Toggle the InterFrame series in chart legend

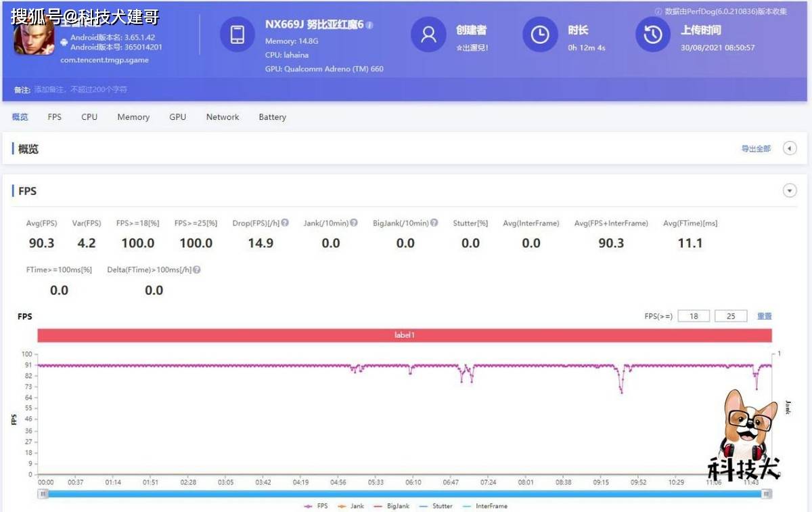point(484,506)
